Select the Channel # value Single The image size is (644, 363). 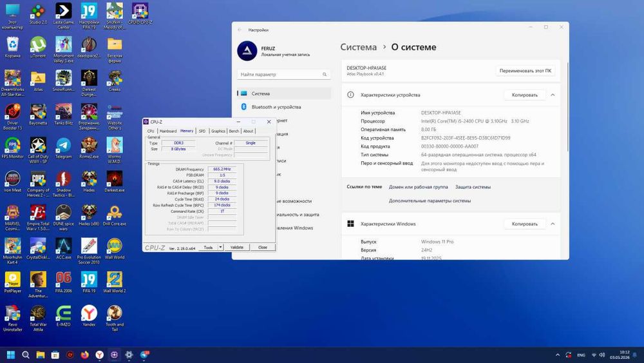click(x=251, y=143)
